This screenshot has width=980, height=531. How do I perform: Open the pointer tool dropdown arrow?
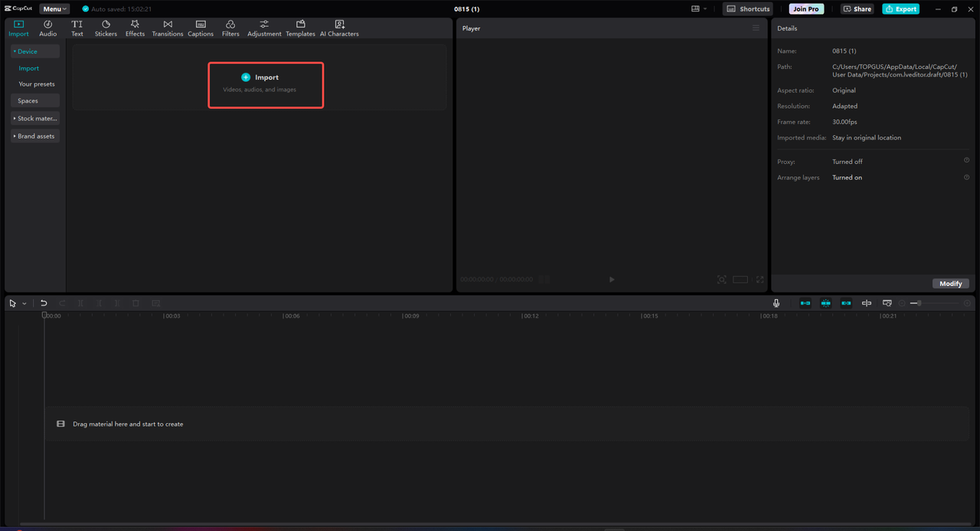tap(24, 303)
